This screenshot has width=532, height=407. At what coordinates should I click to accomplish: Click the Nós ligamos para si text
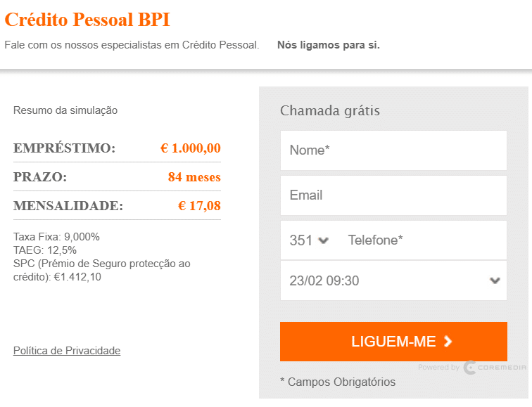pos(328,45)
